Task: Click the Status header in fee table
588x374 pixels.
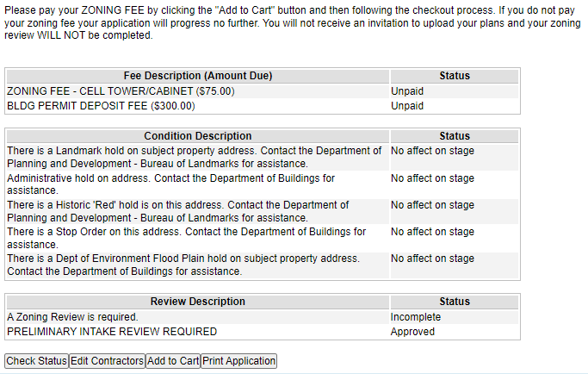Action: [x=455, y=76]
